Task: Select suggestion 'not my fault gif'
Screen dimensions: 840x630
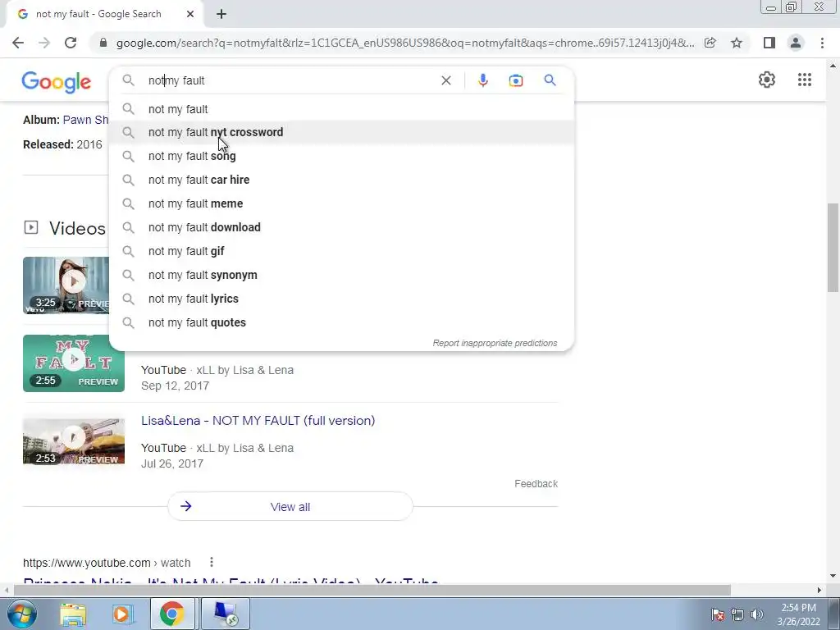Action: [x=341, y=251]
